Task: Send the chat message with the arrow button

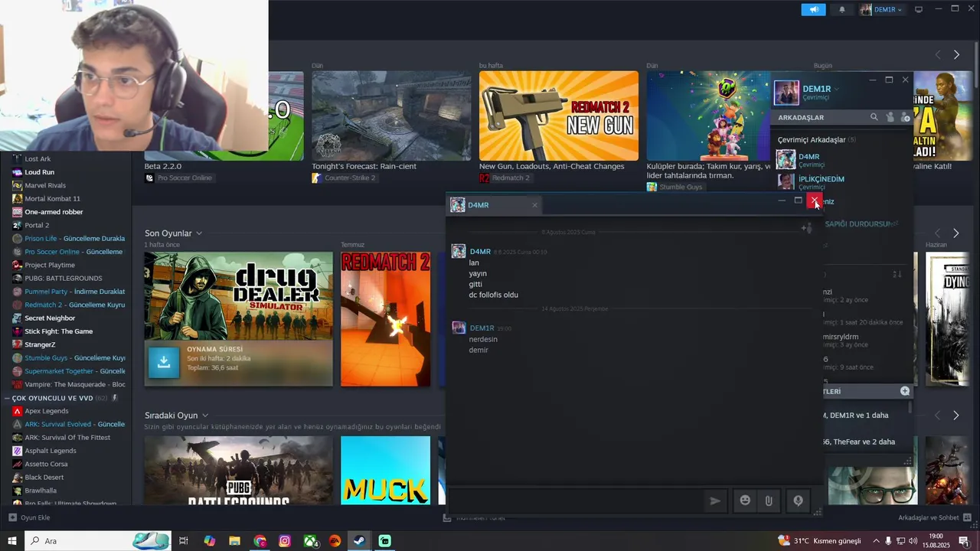Action: tap(714, 500)
